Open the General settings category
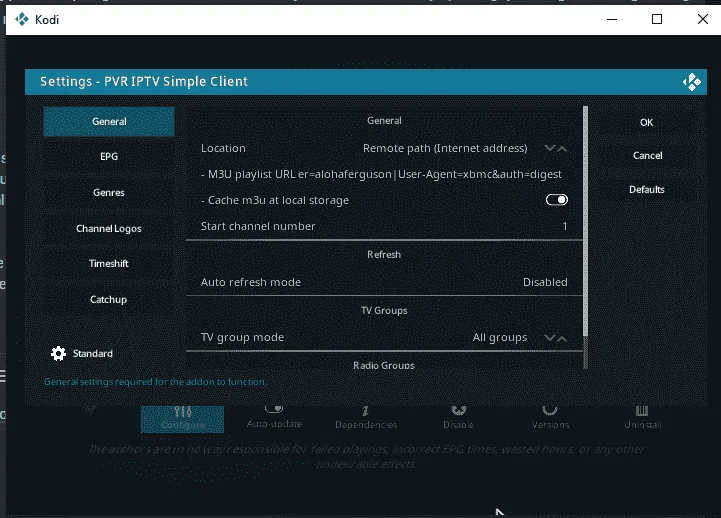The image size is (721, 518). tap(109, 121)
